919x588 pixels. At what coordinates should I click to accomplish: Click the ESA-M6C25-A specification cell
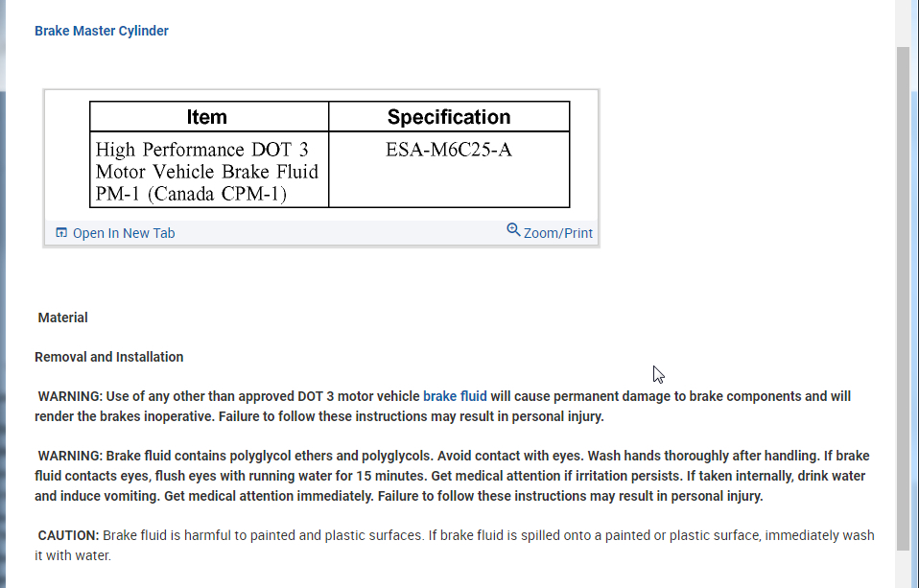coord(449,151)
